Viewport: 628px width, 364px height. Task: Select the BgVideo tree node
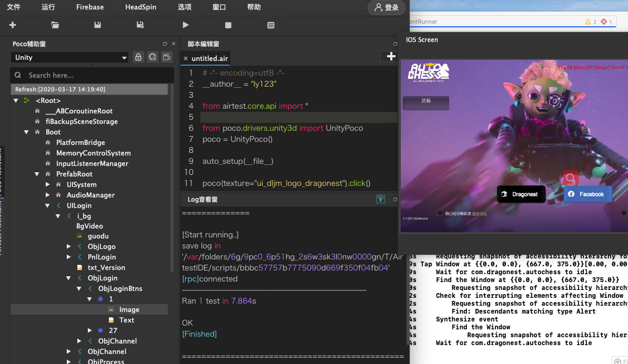90,226
